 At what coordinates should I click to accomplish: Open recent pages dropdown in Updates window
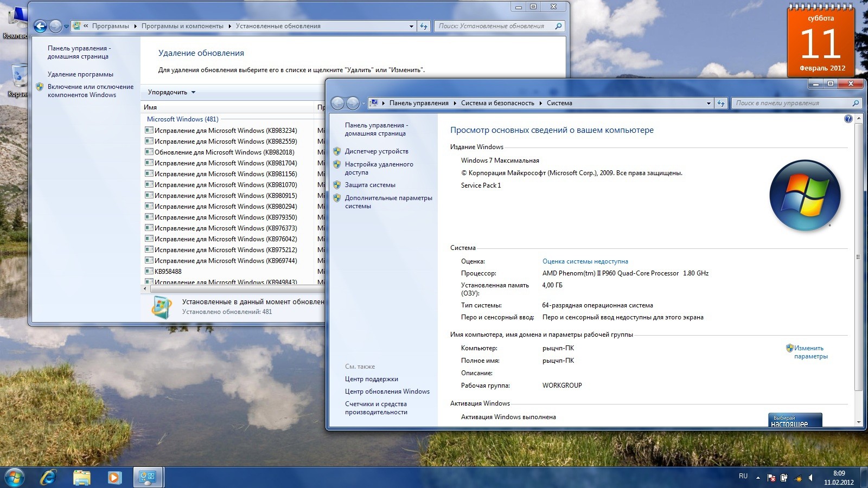66,26
